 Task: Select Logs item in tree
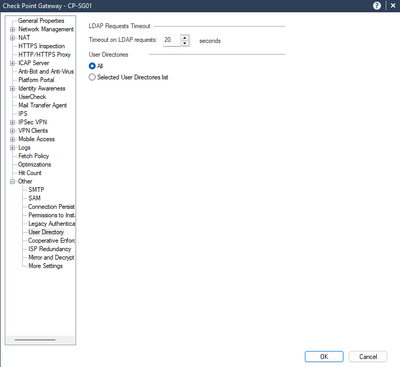click(24, 148)
